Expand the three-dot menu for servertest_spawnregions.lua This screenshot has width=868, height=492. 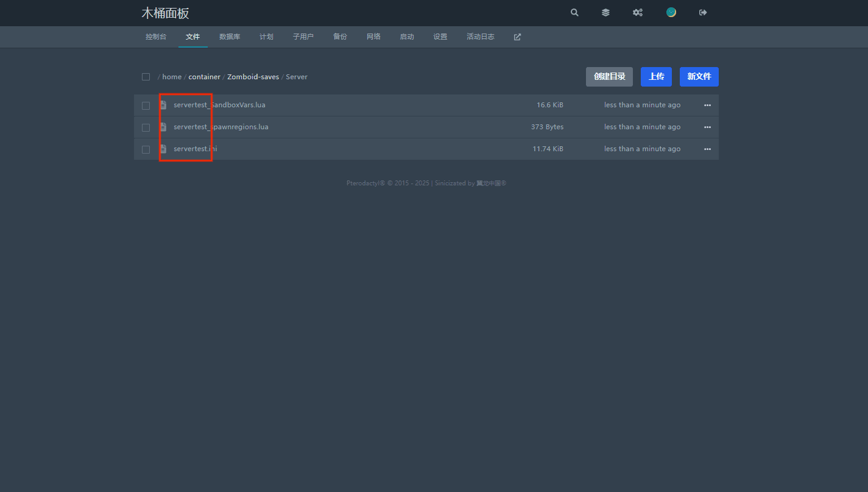pyautogui.click(x=707, y=127)
